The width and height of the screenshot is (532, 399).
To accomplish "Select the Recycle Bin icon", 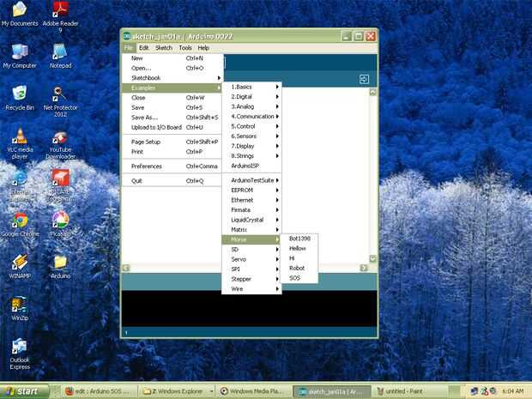I will [20, 98].
